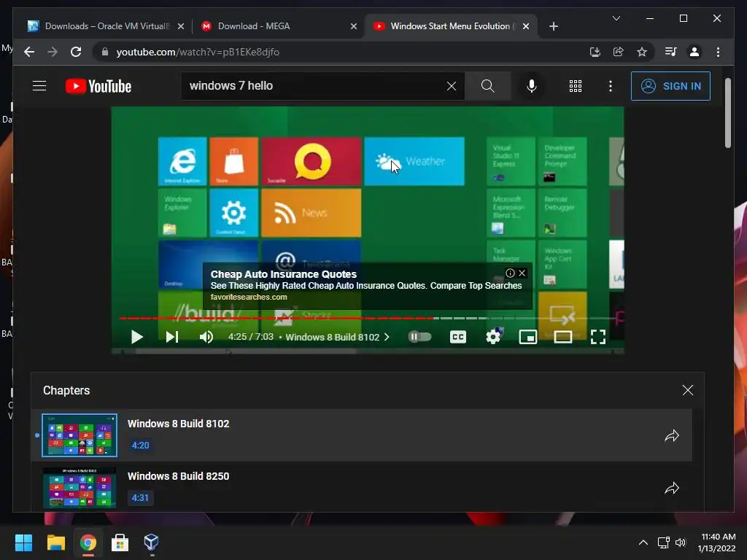Viewport: 747px width, 560px height.
Task: Open VirtualBox from taskbar
Action: 152,542
